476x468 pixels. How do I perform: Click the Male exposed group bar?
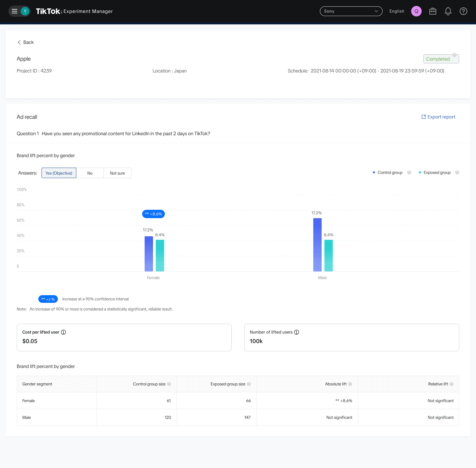coord(329,255)
